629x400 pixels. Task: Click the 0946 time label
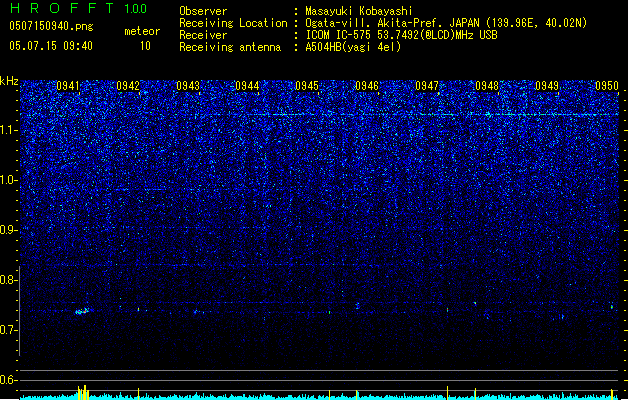[367, 86]
